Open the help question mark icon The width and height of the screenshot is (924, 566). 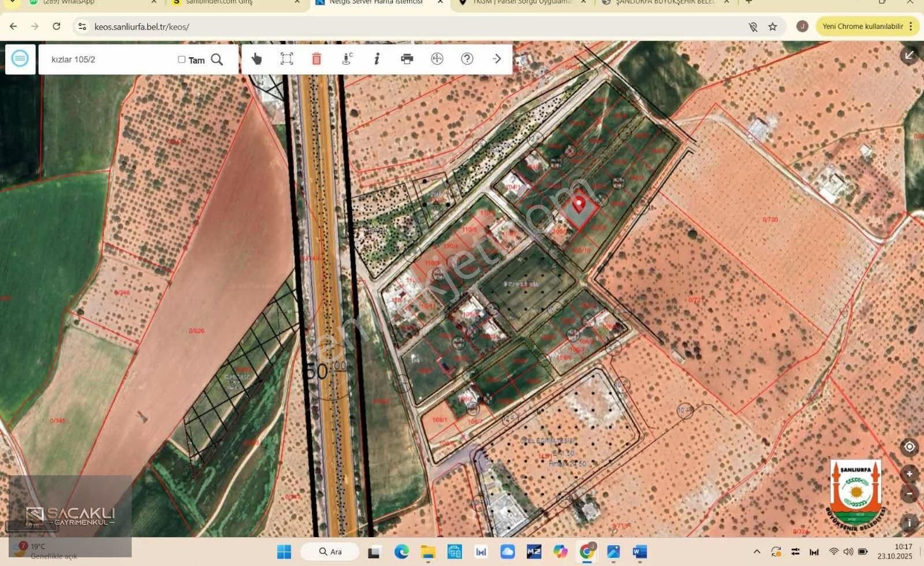point(467,59)
